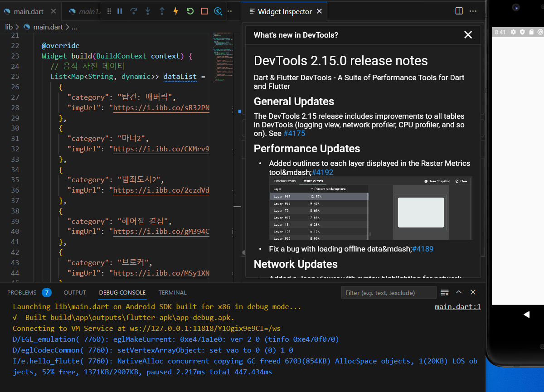The image size is (544, 392).
Task: Close the Widget Inspector tab
Action: point(319,11)
